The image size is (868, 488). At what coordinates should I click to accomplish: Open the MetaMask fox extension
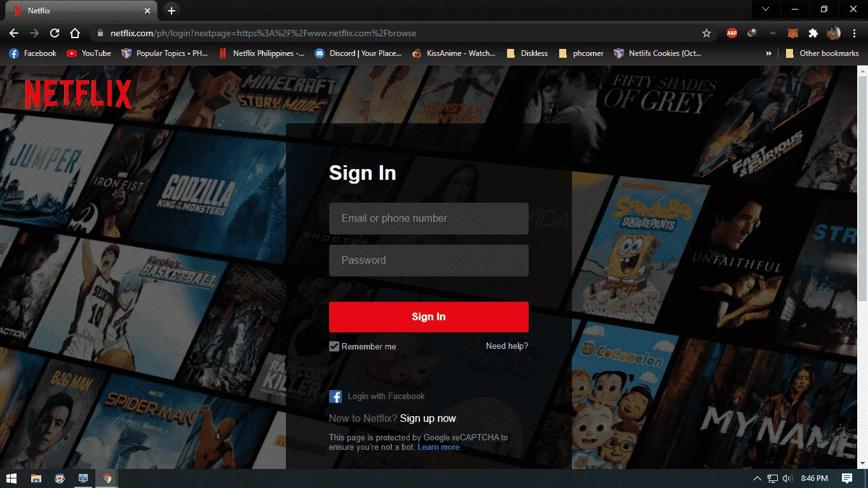coord(793,33)
